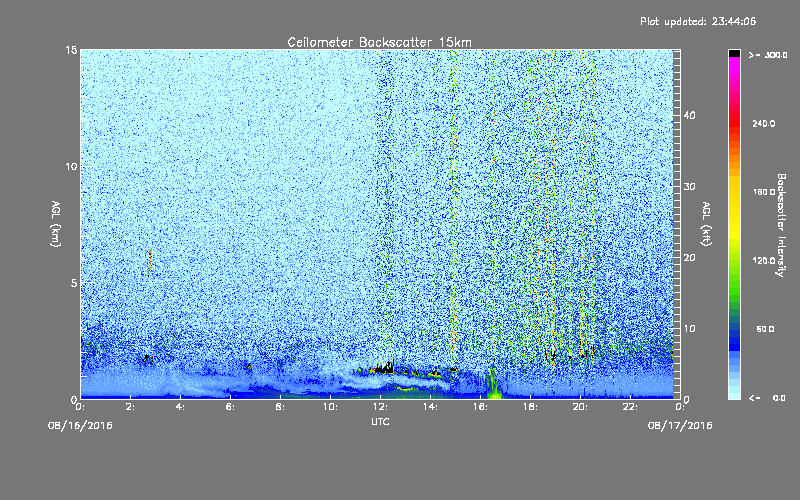800x500 pixels.
Task: Select the "<= 0.0" colorbar label
Action: pyautogui.click(x=767, y=398)
